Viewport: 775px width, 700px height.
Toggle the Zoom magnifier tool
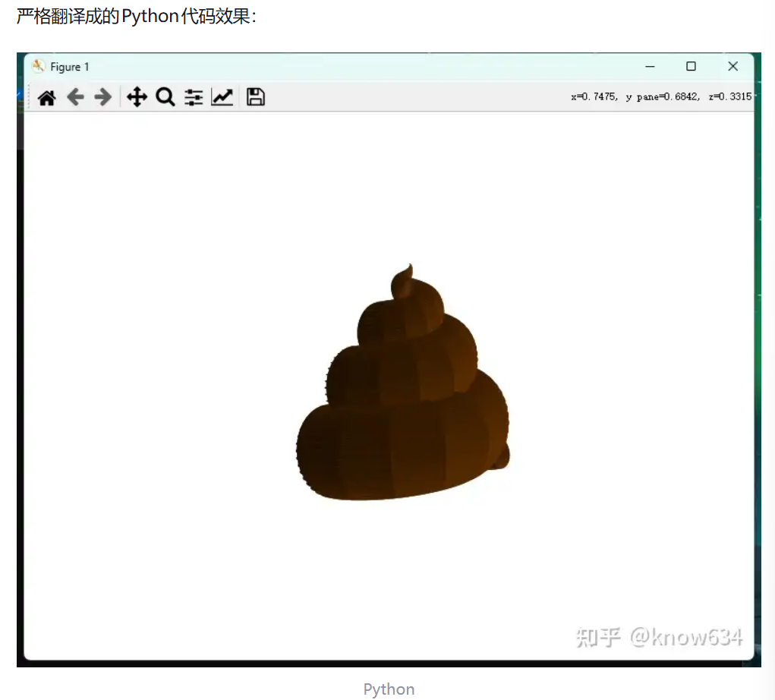tap(165, 97)
